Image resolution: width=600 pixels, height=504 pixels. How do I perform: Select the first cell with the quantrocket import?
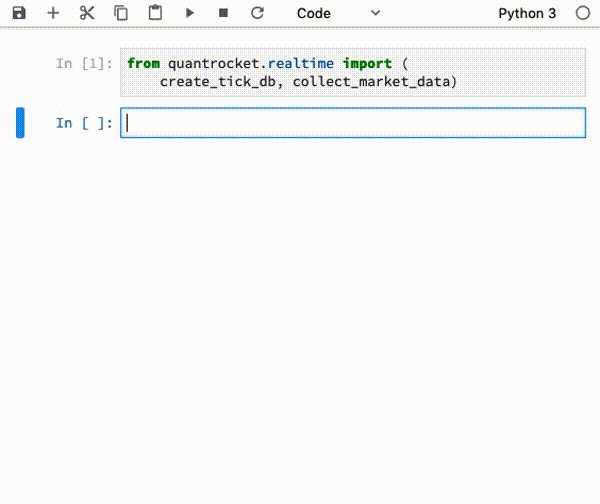(x=353, y=72)
